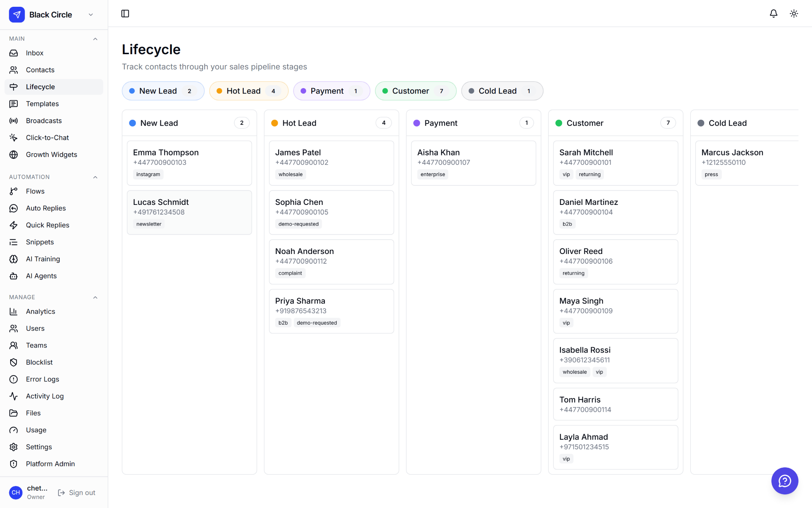Click the Broadcasts signal icon
This screenshot has width=812, height=508.
14,121
